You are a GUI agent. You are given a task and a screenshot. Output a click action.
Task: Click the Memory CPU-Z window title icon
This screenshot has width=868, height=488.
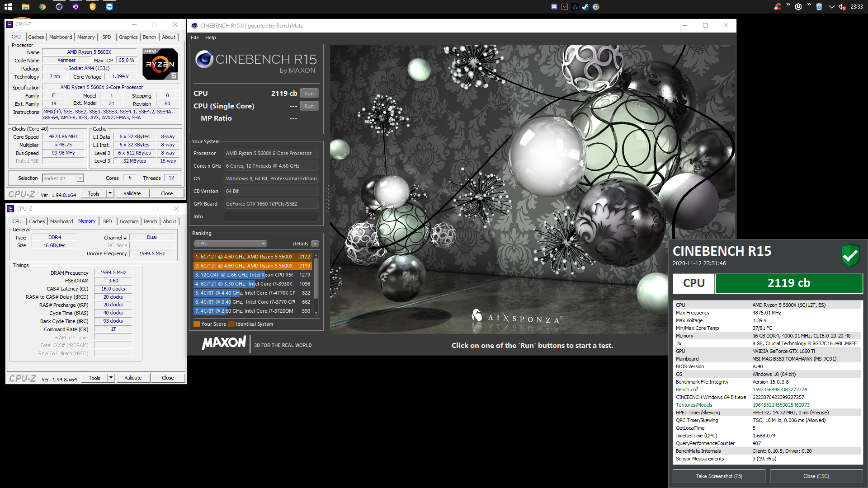click(x=10, y=209)
